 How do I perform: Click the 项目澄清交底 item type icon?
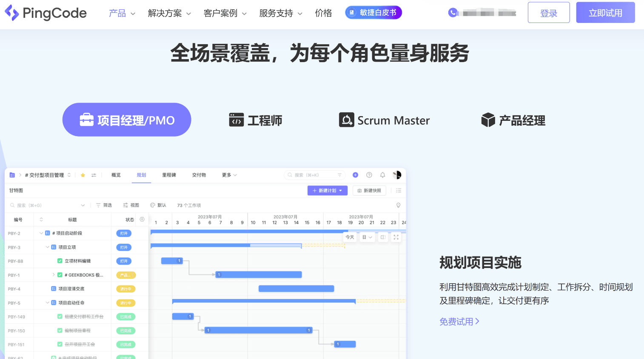coord(54,289)
